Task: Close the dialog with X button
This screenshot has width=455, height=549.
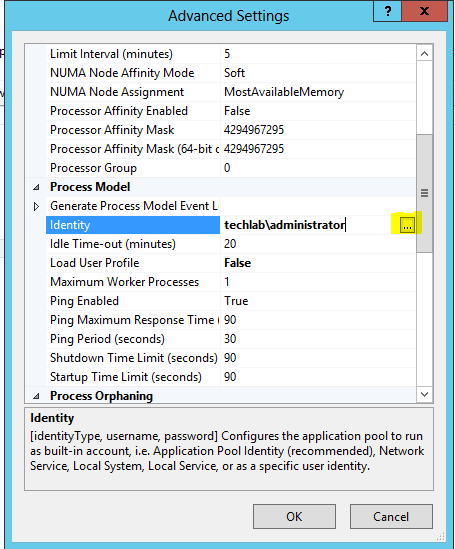Action: pyautogui.click(x=425, y=11)
